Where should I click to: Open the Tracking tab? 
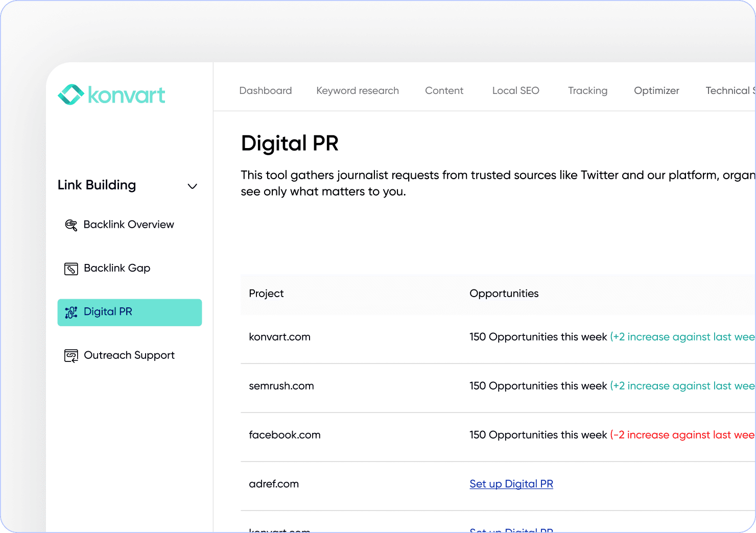(x=587, y=90)
